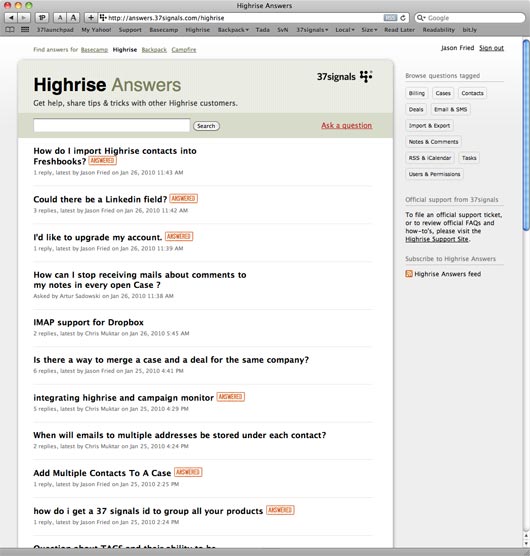Open the Basecamp bookmark in bookmarks bar
This screenshot has width=530, height=556.
[163, 30]
